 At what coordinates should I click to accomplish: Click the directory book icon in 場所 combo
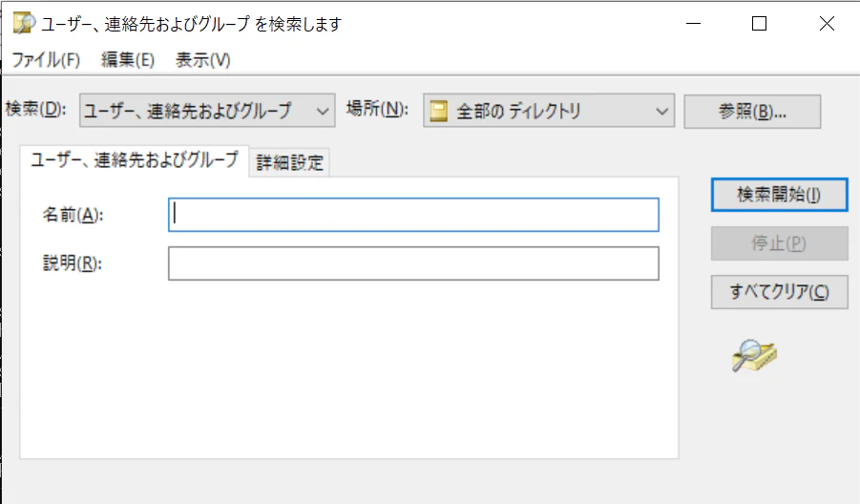[x=439, y=111]
